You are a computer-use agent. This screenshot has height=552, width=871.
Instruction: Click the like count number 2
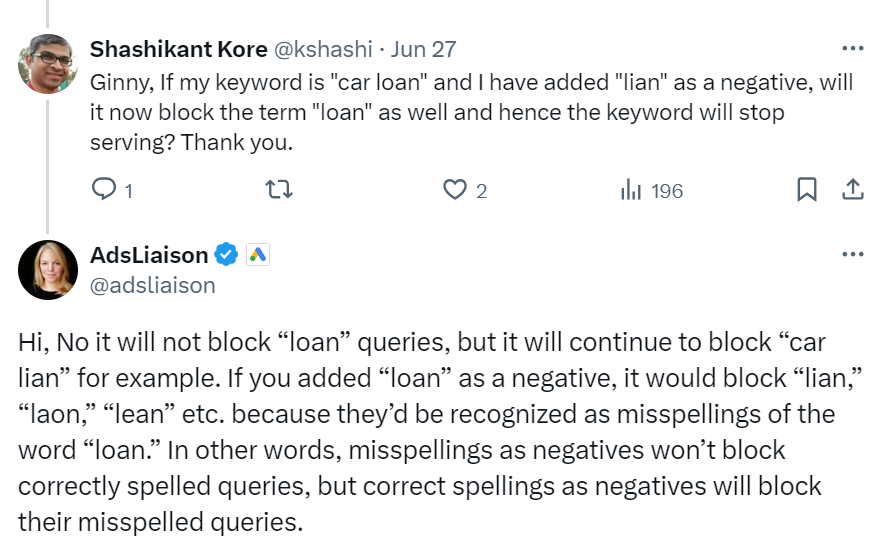point(482,191)
